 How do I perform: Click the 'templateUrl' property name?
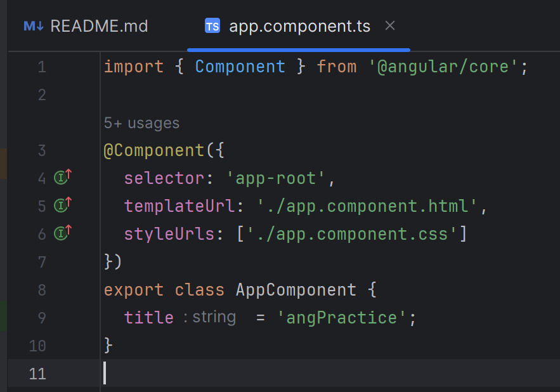pos(179,206)
